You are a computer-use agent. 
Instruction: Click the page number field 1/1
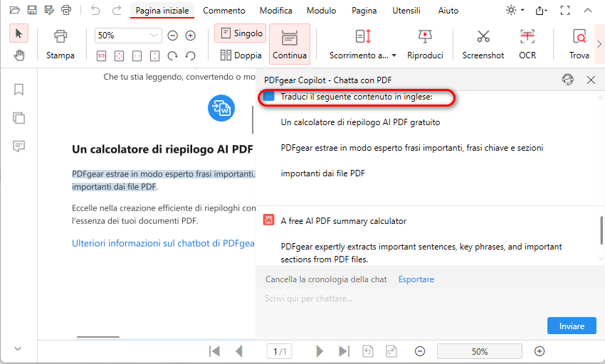point(279,351)
